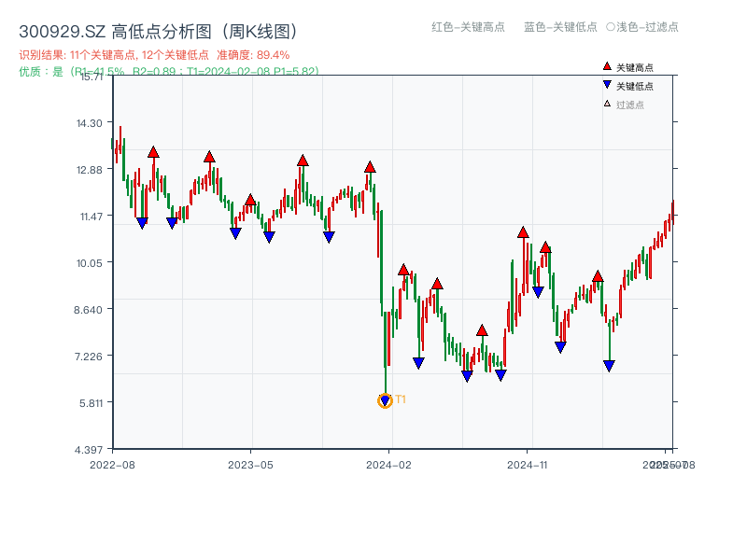747x560 pixels.
Task: Click the blue 关键低点 legend triangle
Action: tap(607, 85)
